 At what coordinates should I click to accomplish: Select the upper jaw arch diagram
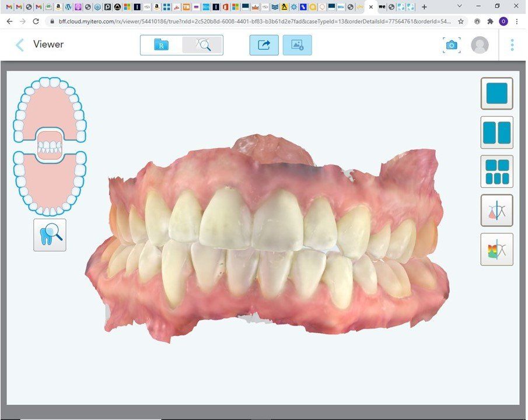[50, 105]
